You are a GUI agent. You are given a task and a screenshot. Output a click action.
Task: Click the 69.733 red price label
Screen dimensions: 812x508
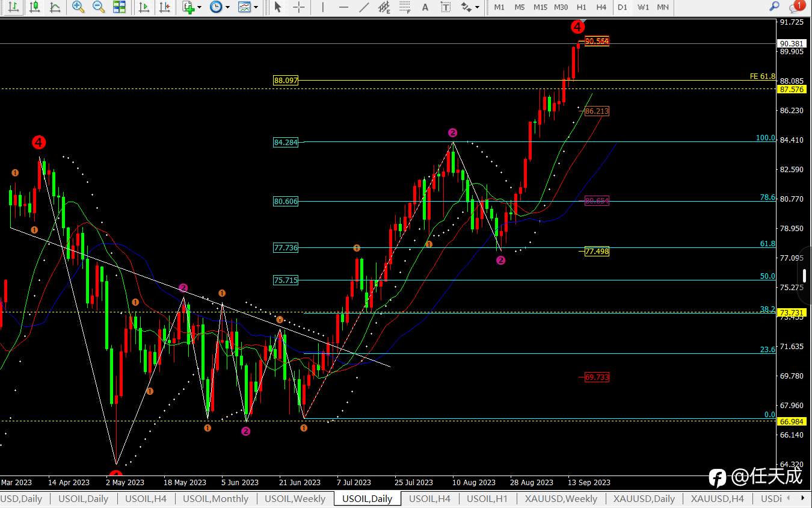click(597, 377)
